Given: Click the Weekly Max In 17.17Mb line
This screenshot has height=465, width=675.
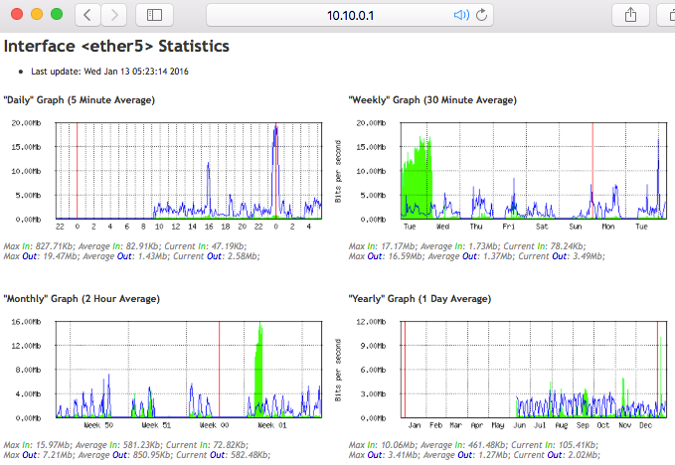Looking at the screenshot, I should 468,246.
